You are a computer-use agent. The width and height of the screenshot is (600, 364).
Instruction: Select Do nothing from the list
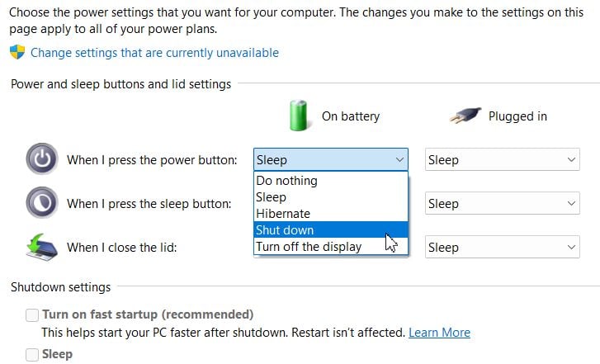(x=331, y=181)
